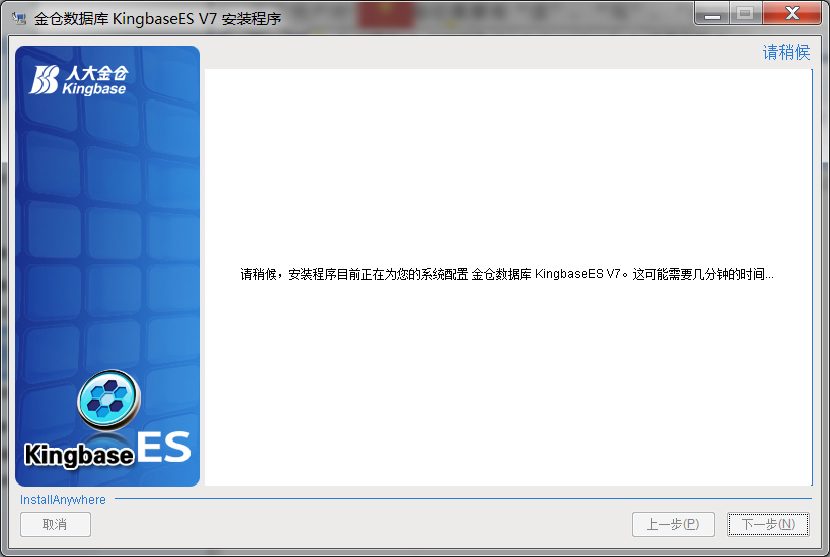
Task: Click the KingbaseES wordmark at panel bottom
Action: pyautogui.click(x=107, y=449)
